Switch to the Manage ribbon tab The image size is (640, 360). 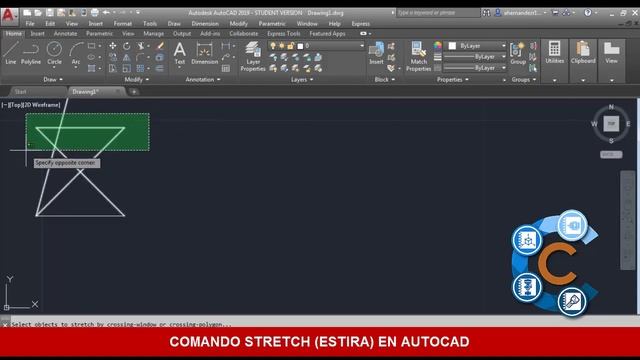tap(153, 33)
